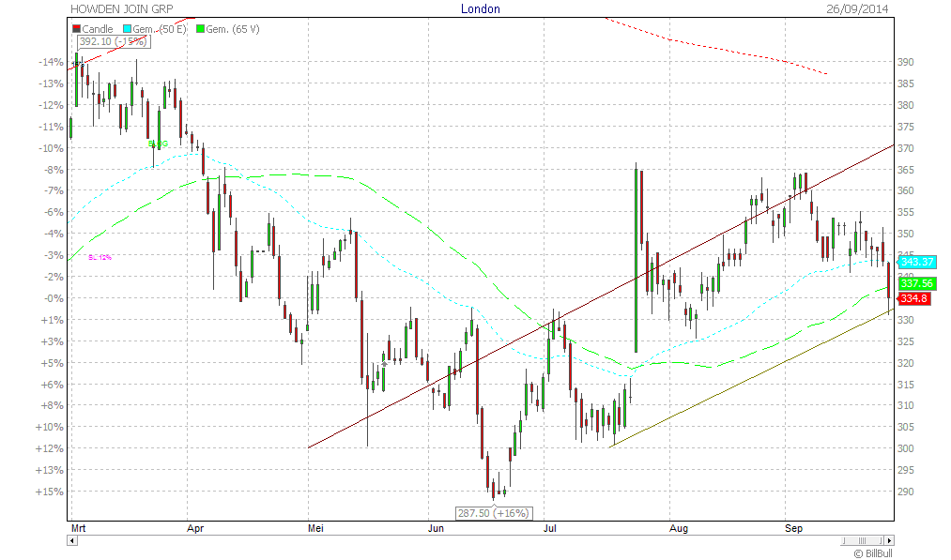The image size is (951, 560).
Task: Click the 287.50 (+16%) low price callout
Action: [x=494, y=513]
